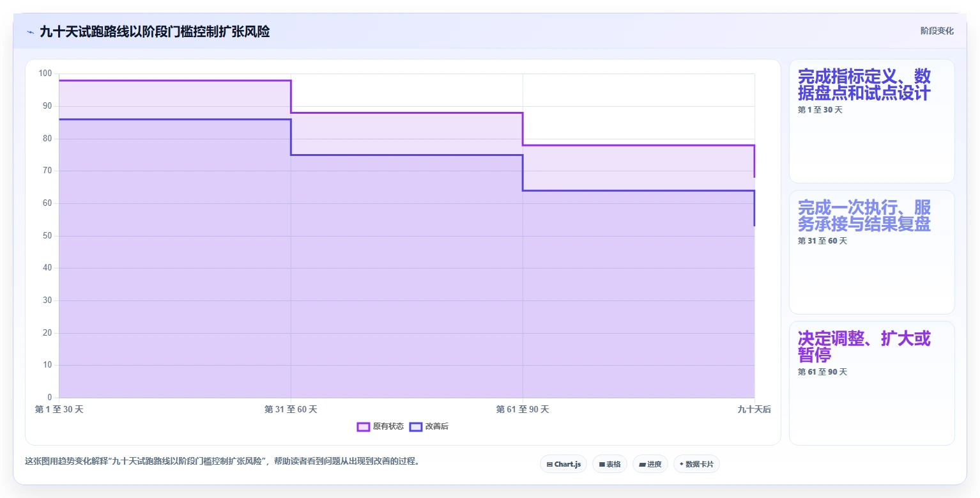Click the 阶段变化 label in header
This screenshot has width=980, height=498.
[937, 31]
